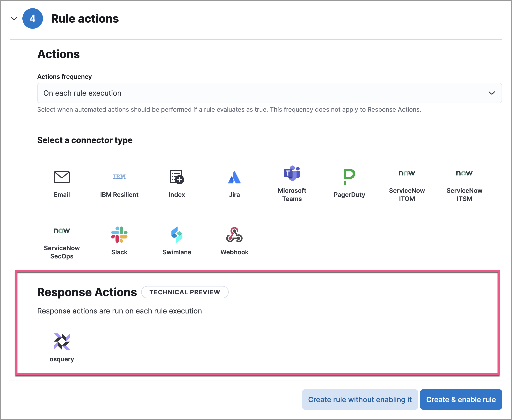
Task: Click the step 4 number circle
Action: pyautogui.click(x=33, y=19)
